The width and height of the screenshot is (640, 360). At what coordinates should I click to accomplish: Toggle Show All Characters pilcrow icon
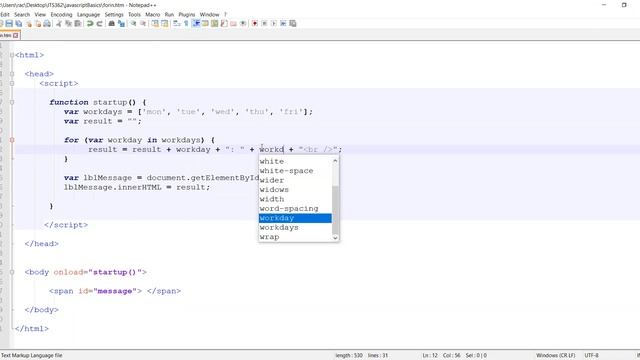coord(186,24)
